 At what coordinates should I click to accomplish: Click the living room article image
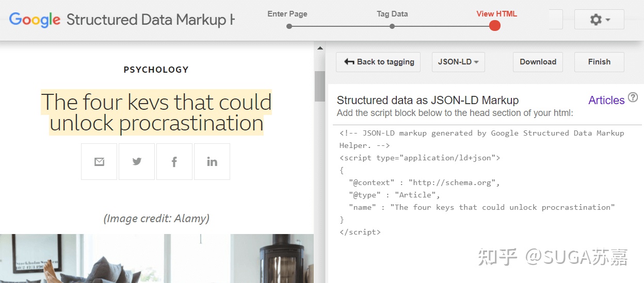[x=157, y=258]
